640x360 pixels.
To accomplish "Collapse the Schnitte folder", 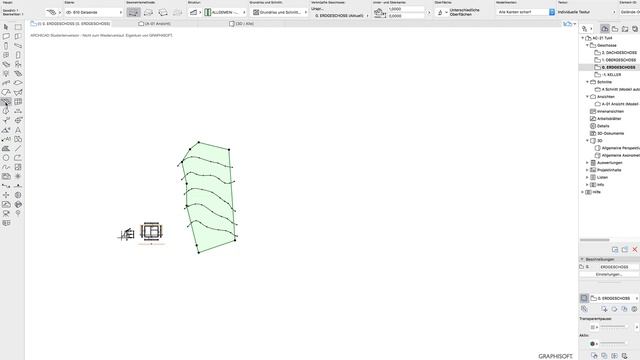I will pos(587,82).
